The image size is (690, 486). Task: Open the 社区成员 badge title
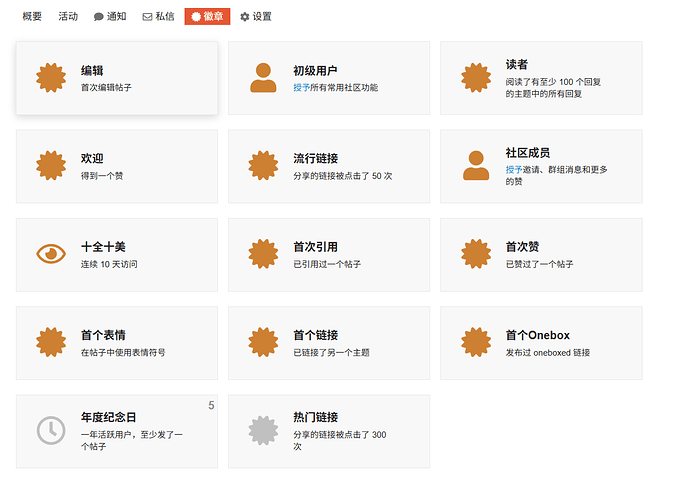click(528, 153)
